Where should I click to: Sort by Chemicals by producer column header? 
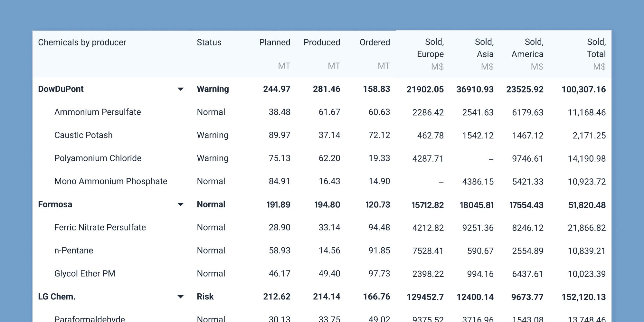pyautogui.click(x=82, y=42)
